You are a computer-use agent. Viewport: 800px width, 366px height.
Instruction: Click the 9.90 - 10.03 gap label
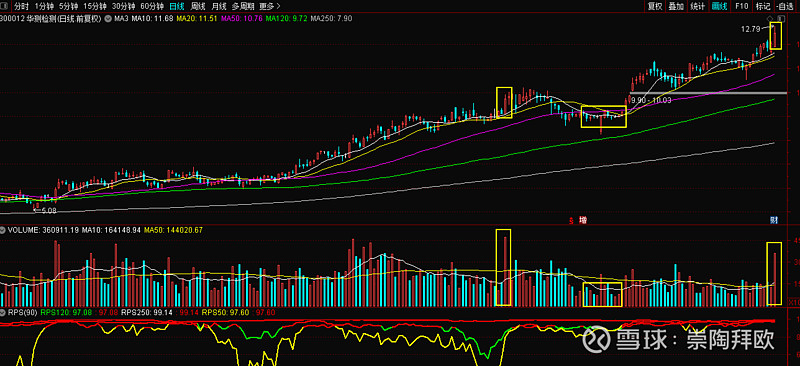[x=651, y=101]
